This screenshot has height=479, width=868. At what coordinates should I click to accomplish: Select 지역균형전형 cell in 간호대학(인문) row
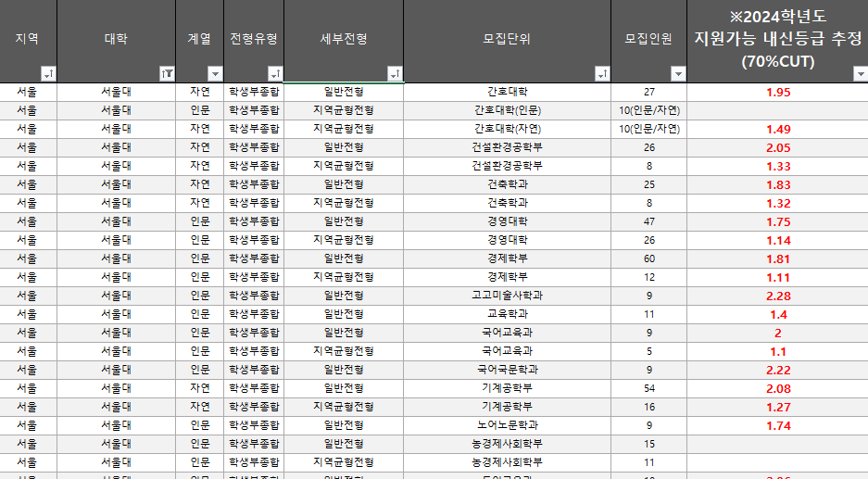click(344, 110)
